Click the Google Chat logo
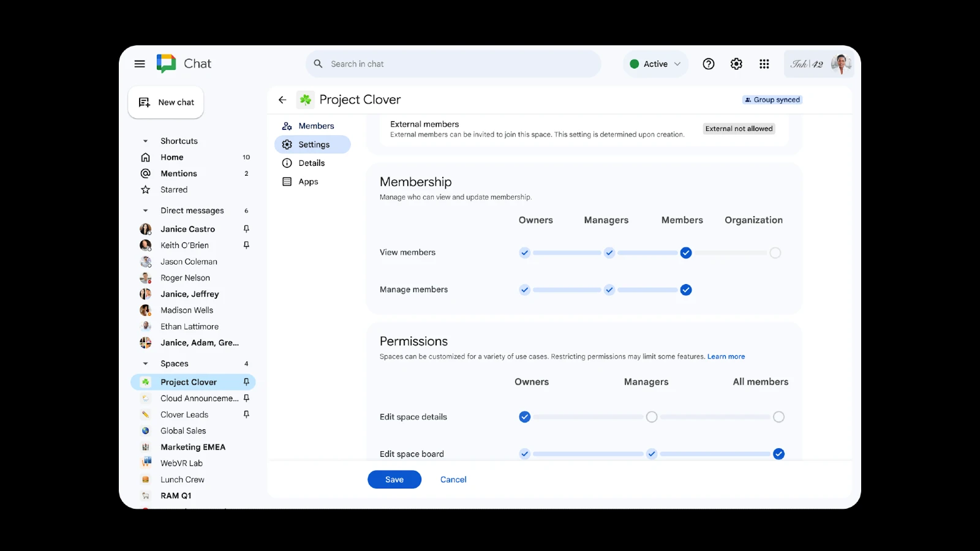 (166, 64)
